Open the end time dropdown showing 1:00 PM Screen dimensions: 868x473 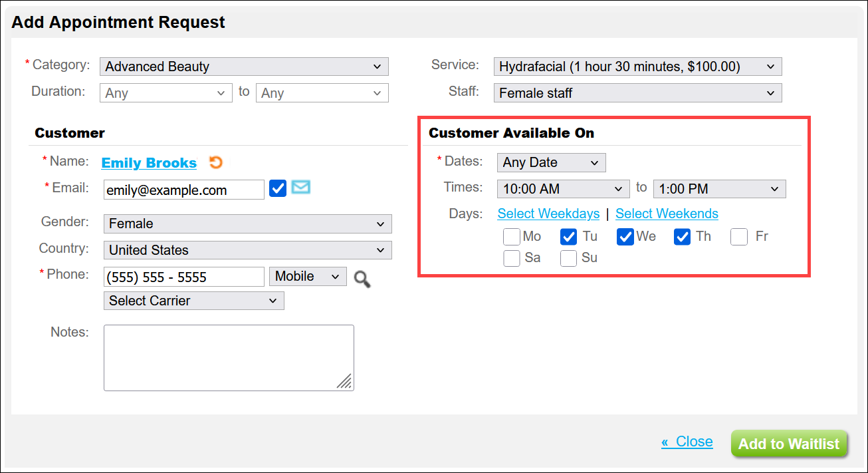(x=720, y=189)
